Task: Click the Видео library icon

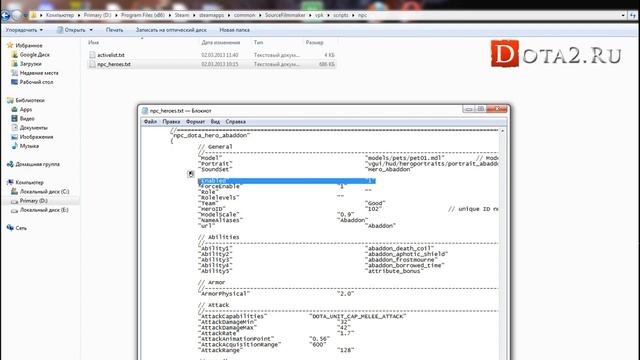Action: (15, 118)
